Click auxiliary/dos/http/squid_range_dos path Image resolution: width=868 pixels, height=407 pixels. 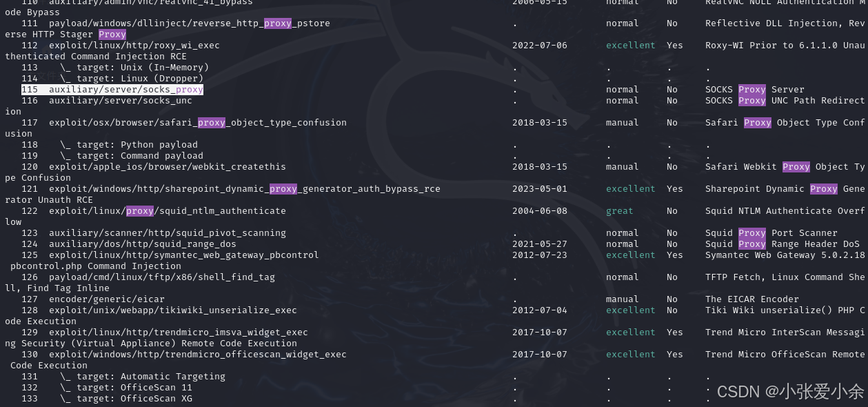tap(143, 244)
